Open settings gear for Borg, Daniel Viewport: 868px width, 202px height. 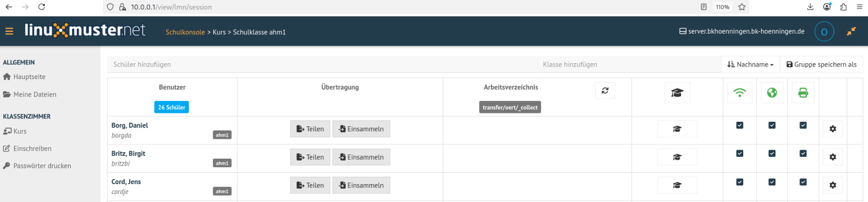[833, 129]
